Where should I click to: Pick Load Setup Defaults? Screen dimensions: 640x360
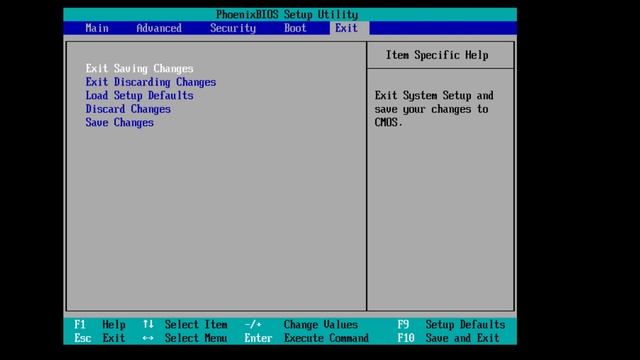pyautogui.click(x=139, y=96)
